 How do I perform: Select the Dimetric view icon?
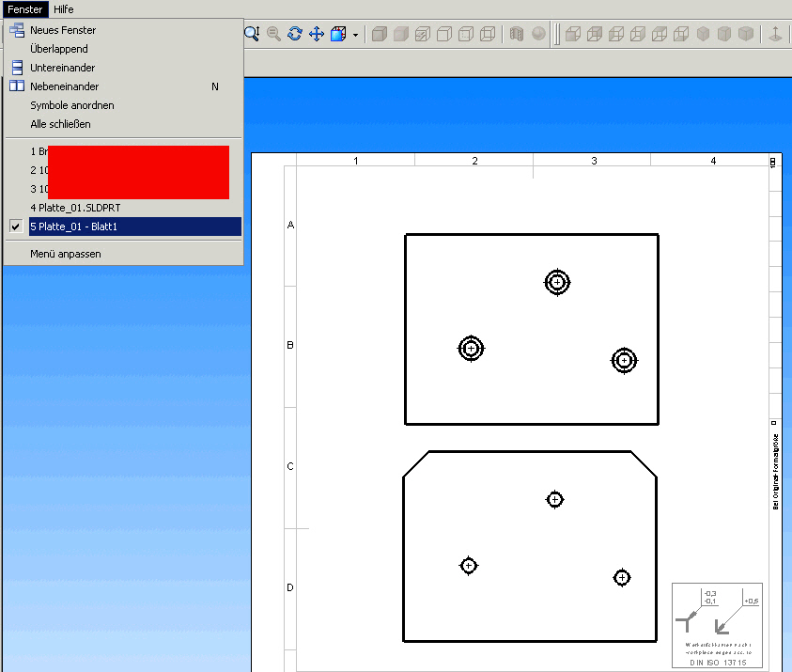(x=746, y=34)
